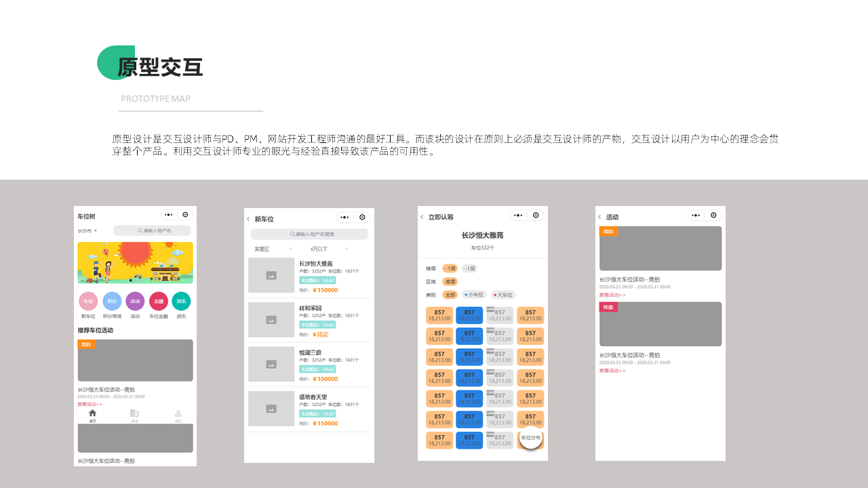868x488 pixels.
Task: Select the 小车位 category filter chip
Action: coord(474,295)
